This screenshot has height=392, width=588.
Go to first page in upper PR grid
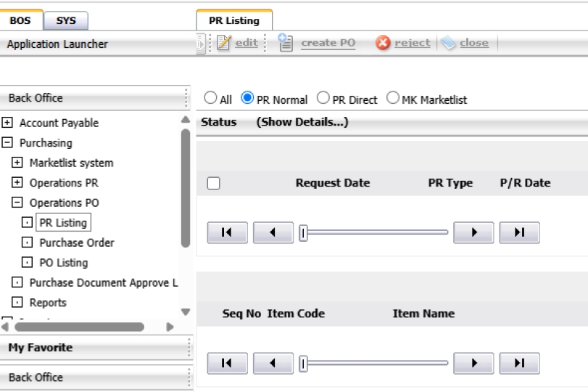click(227, 232)
